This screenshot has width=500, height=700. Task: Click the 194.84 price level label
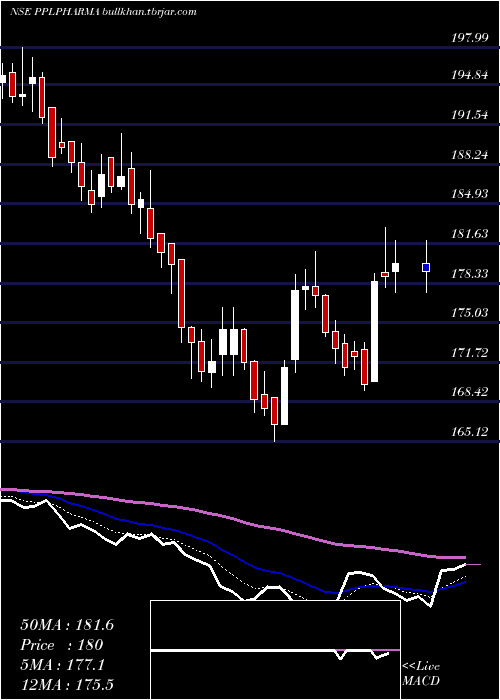[469, 75]
